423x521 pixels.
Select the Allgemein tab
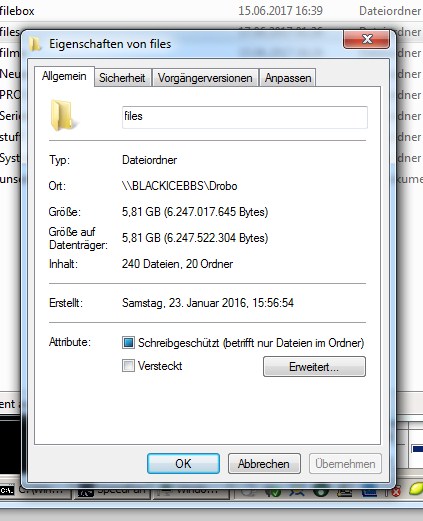(x=64, y=76)
